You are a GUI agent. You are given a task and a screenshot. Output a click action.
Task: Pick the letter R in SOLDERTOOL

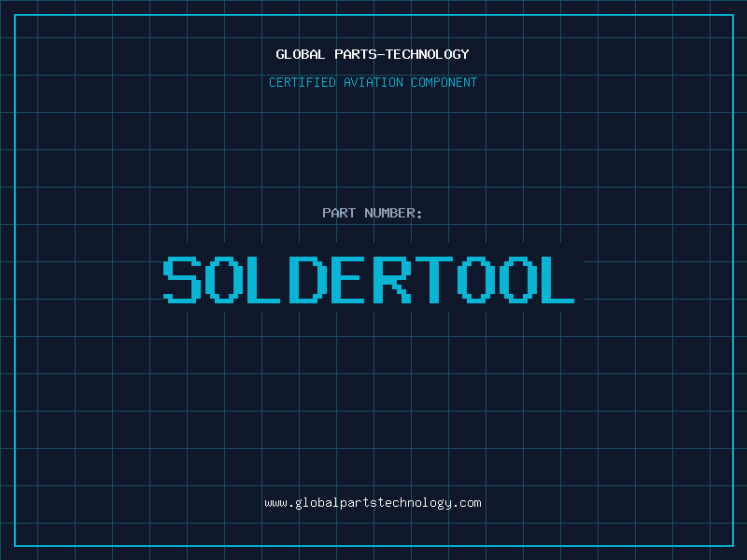pyautogui.click(x=389, y=280)
